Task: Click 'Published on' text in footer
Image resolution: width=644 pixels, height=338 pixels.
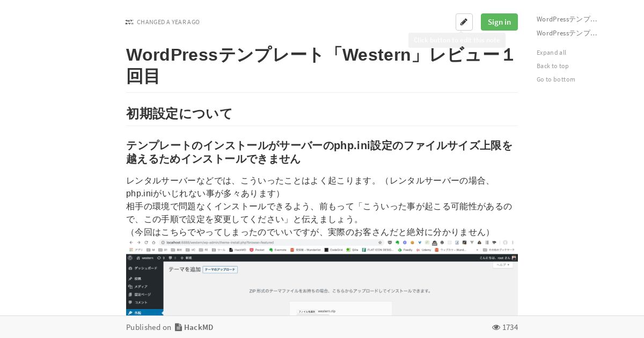Action: 149,327
